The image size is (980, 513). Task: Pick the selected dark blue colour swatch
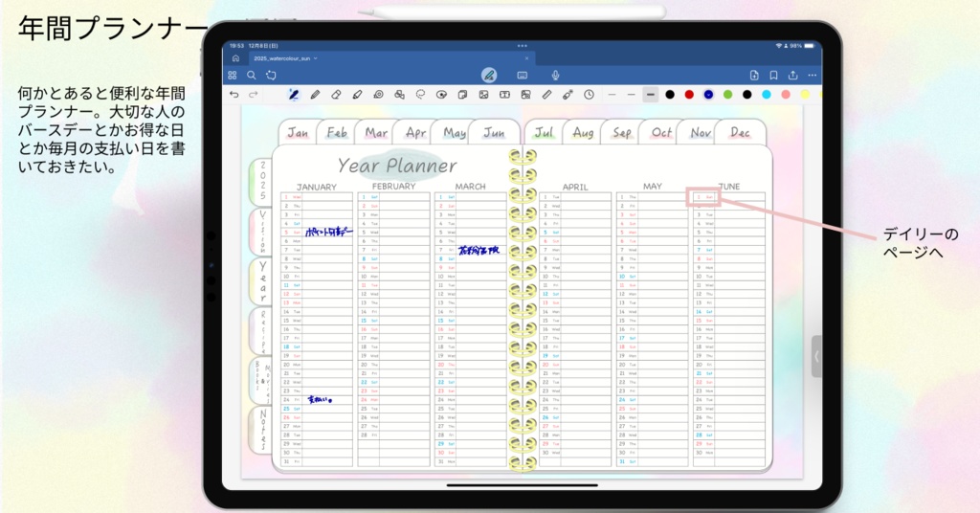pos(709,95)
